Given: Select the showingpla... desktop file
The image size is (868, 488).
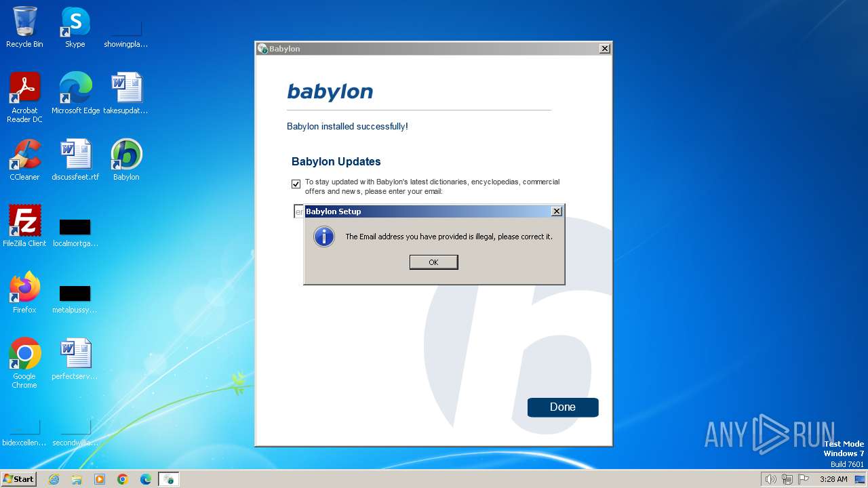Looking at the screenshot, I should coord(126,30).
